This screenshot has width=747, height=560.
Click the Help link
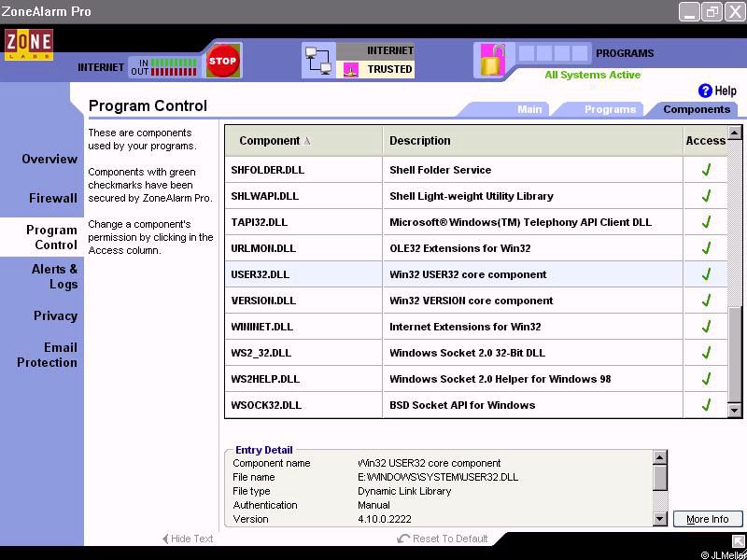tap(726, 91)
